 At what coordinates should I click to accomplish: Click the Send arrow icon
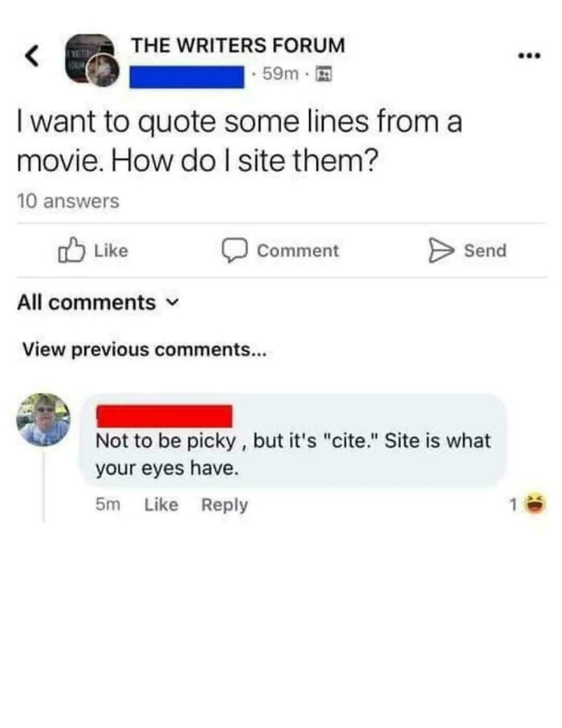click(441, 250)
